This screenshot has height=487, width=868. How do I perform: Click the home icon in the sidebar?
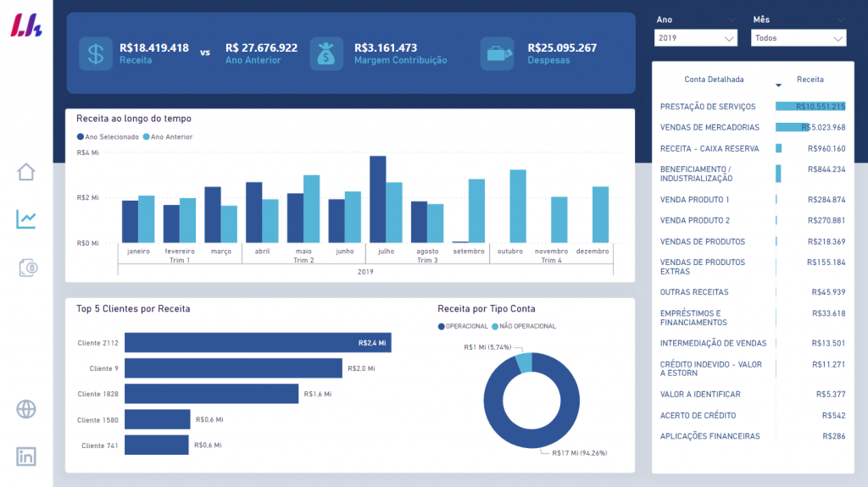coord(26,172)
